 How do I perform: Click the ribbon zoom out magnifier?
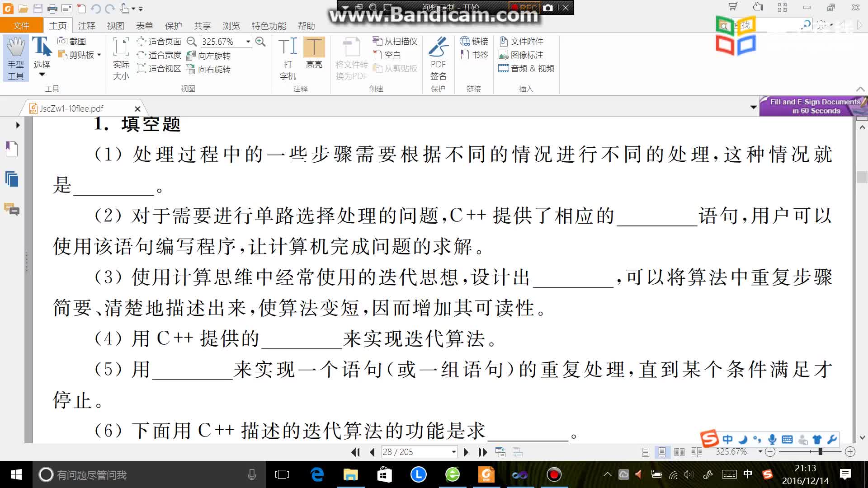point(192,42)
